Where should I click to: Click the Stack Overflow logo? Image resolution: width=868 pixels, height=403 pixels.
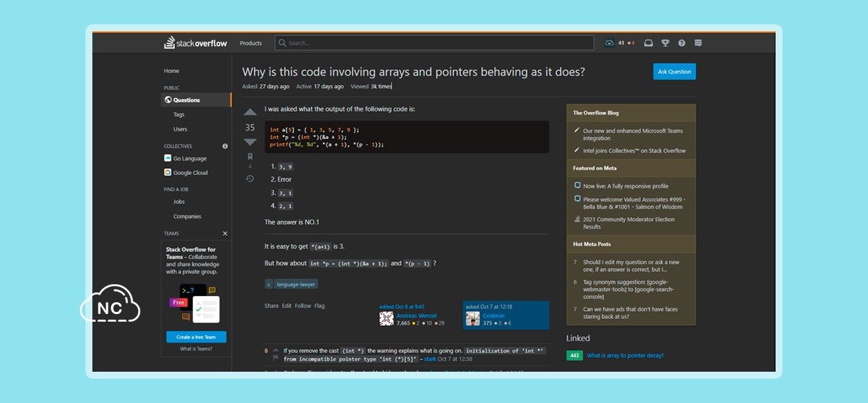point(195,43)
